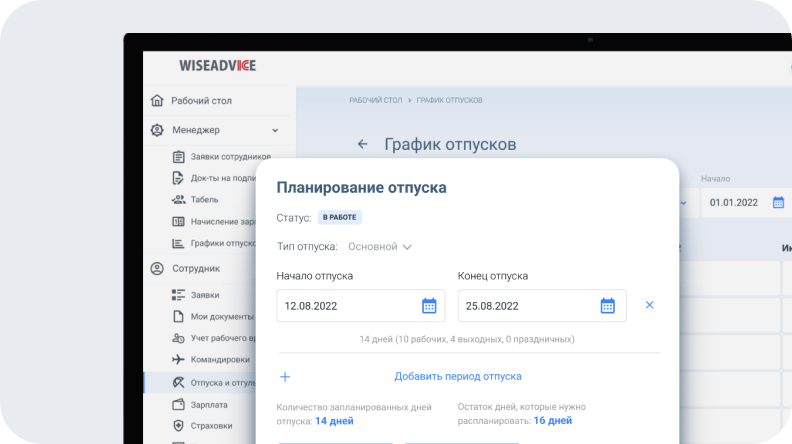792x444 pixels.
Task: Open Рабочий стол menu item
Action: (x=202, y=101)
